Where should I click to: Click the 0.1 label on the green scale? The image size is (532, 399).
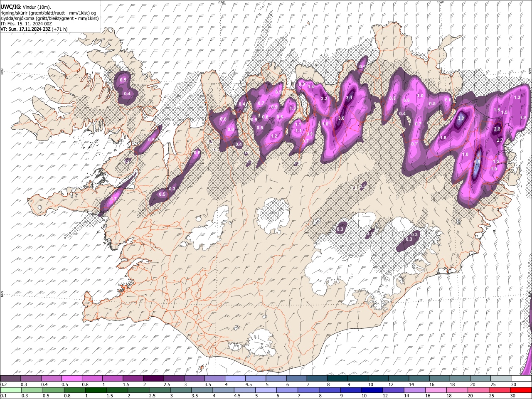coord(3,396)
